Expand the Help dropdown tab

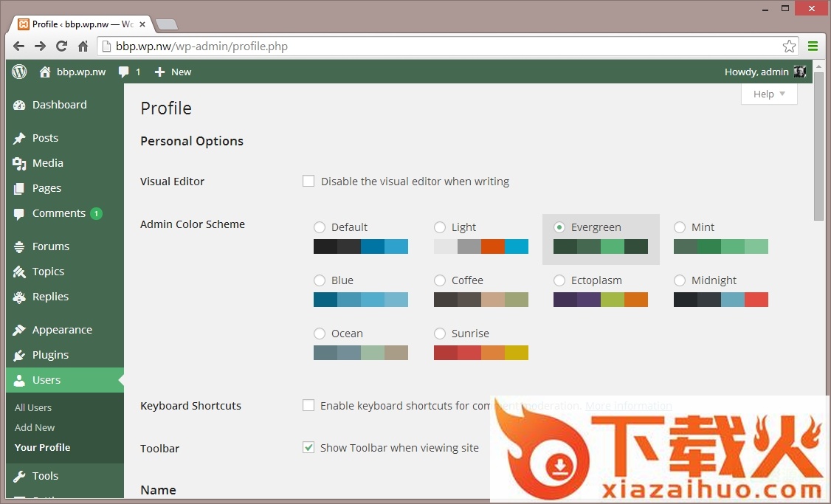pyautogui.click(x=769, y=94)
